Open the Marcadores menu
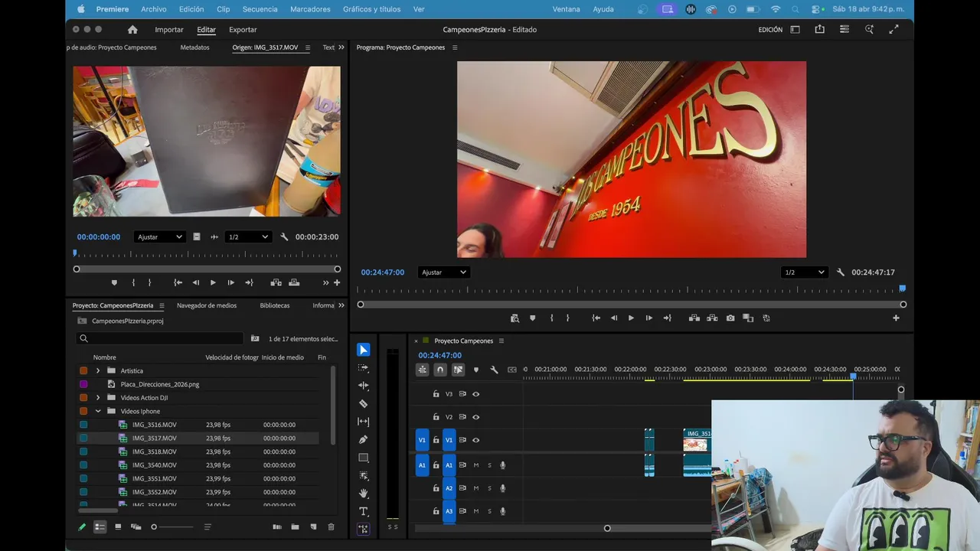This screenshot has width=980, height=551. pos(310,9)
